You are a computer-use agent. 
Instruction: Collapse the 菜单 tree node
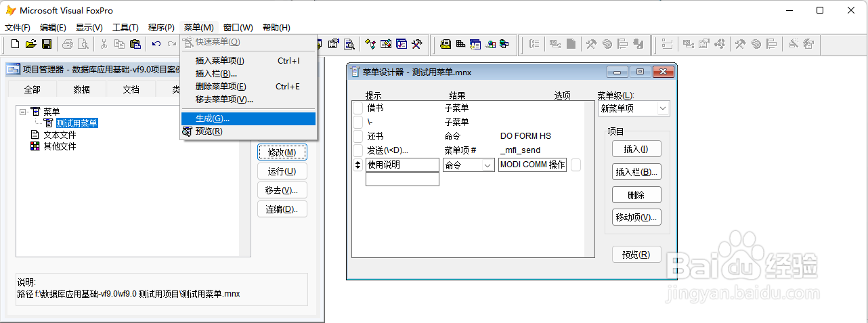(22, 112)
